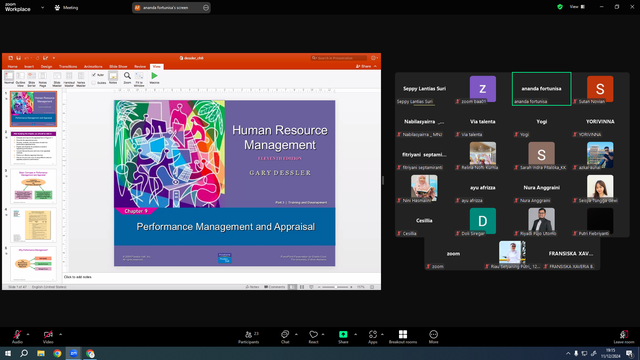Click ananda fortunisa's highlighted participant tile

(541, 89)
